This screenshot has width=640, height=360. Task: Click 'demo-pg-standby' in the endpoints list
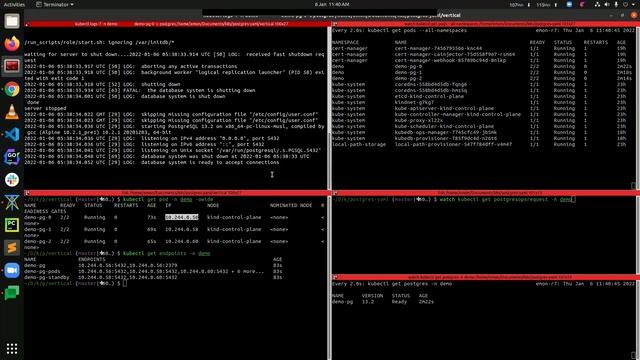pos(47,277)
